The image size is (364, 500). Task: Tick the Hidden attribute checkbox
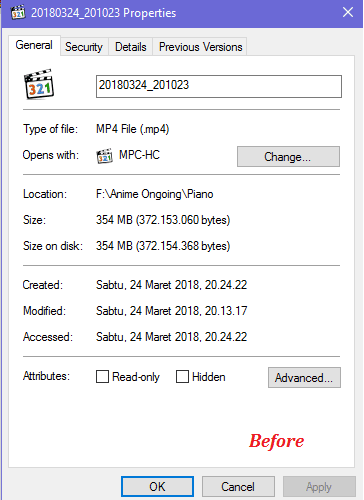pos(182,377)
